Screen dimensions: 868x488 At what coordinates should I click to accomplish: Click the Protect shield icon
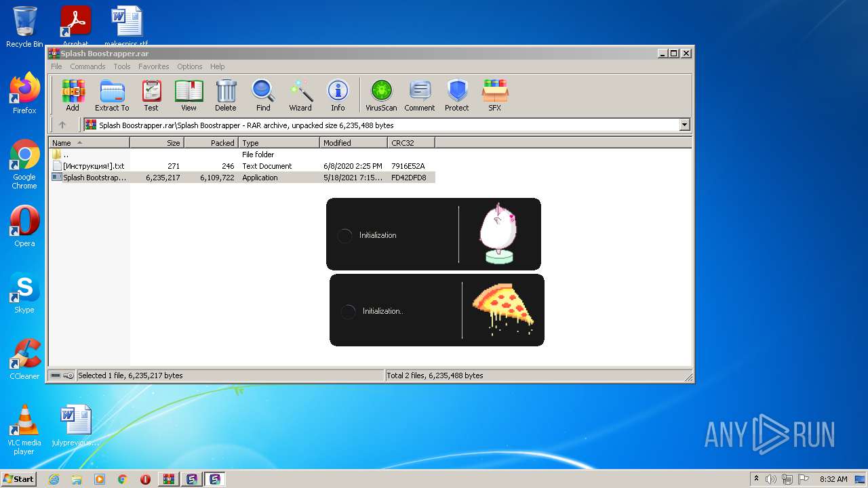[x=457, y=96]
